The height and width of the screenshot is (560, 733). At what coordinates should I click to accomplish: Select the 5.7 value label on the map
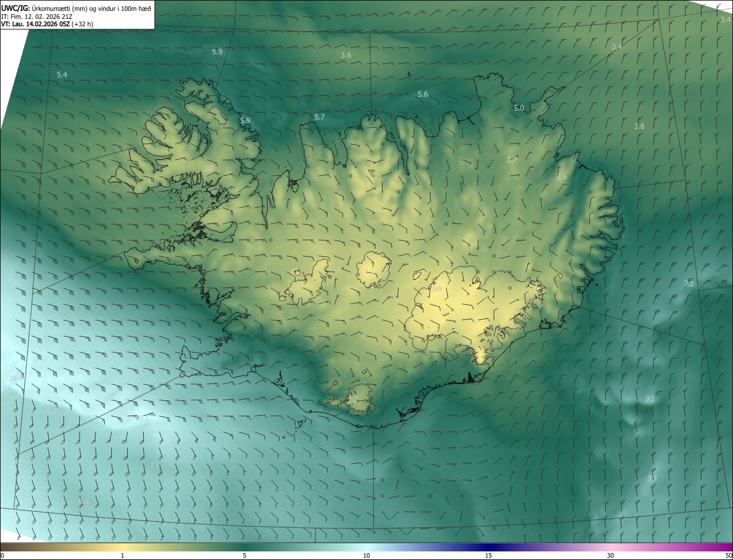320,117
